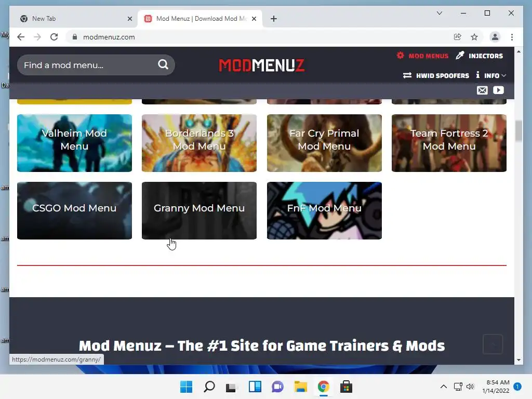The height and width of the screenshot is (399, 532).
Task: Select the Mod Menuz tab
Action: tap(199, 19)
